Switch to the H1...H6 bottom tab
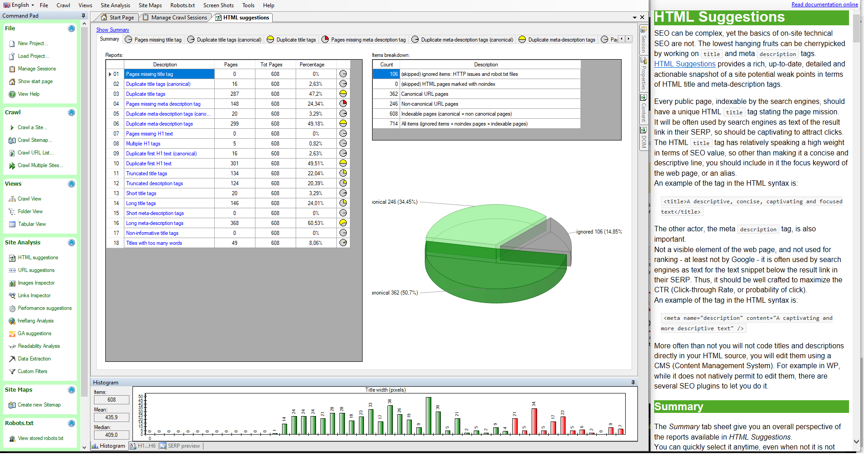868x468 pixels. click(x=143, y=446)
